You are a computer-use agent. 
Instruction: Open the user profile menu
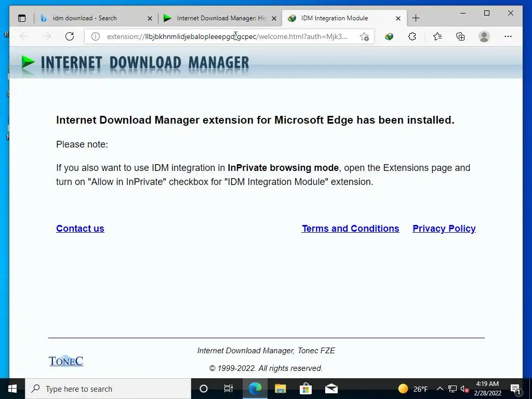[484, 36]
